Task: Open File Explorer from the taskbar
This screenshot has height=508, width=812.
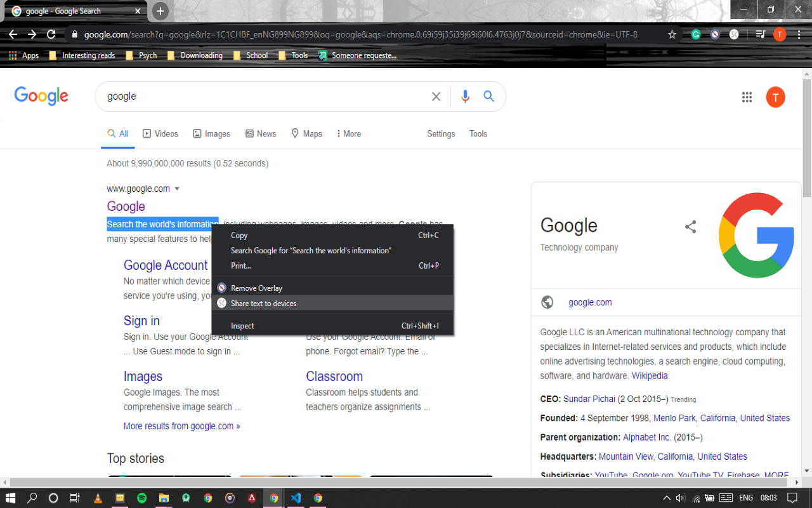Action: (164, 498)
